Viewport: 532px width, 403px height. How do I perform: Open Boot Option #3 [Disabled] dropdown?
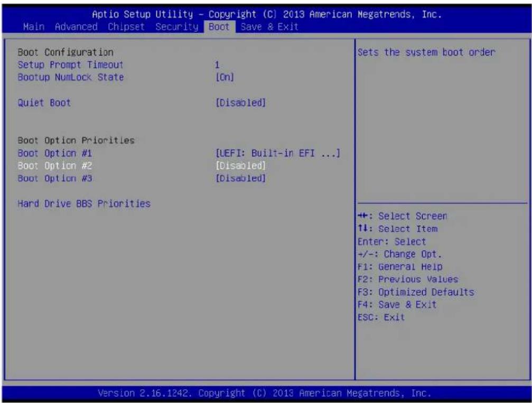(240, 178)
